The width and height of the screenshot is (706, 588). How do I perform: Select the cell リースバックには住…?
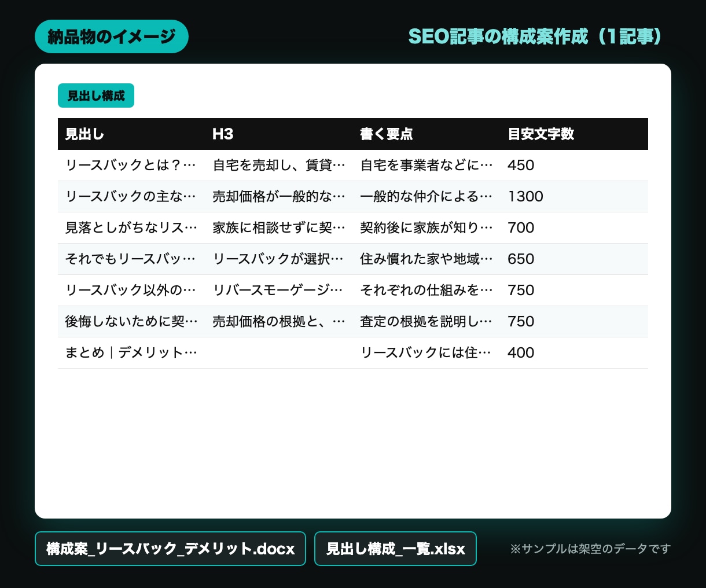pos(426,353)
